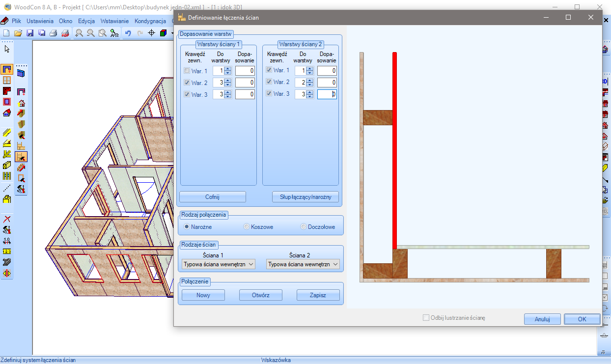Click the red X delete icon
Screen dimensions: 611x364
pos(7,219)
